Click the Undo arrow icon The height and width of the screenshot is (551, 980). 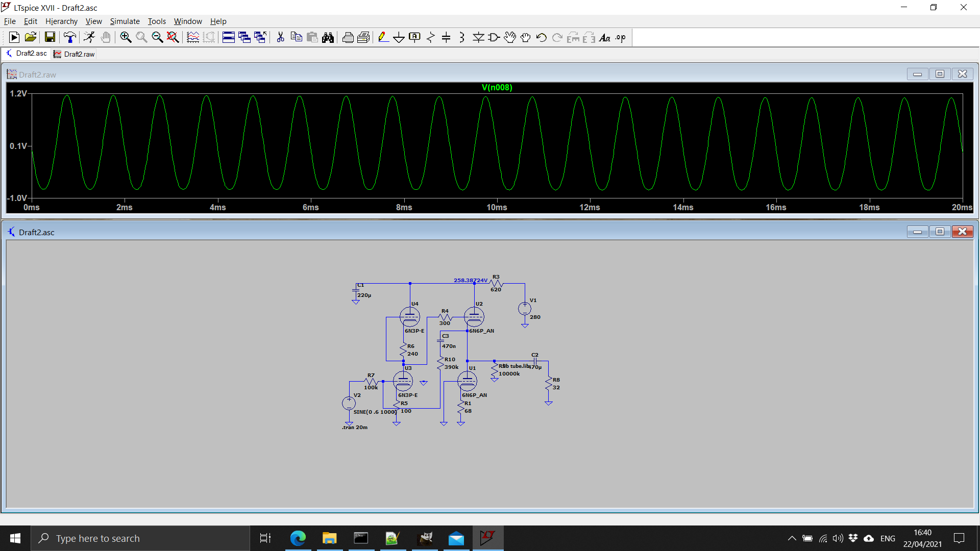(542, 37)
